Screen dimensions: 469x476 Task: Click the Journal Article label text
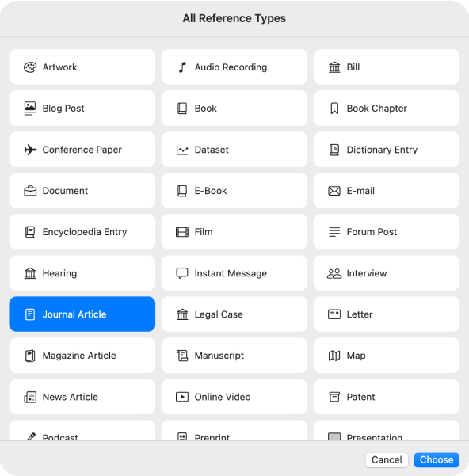[74, 314]
